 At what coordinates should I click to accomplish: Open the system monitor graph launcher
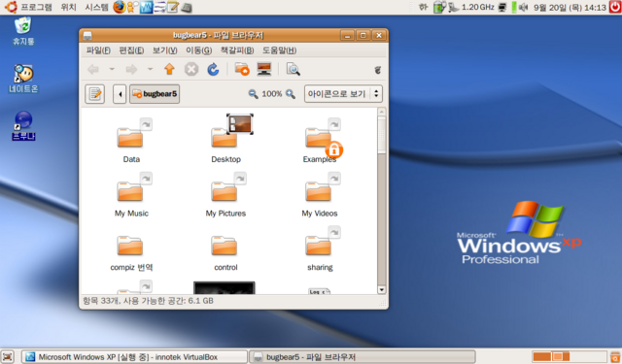click(x=146, y=7)
